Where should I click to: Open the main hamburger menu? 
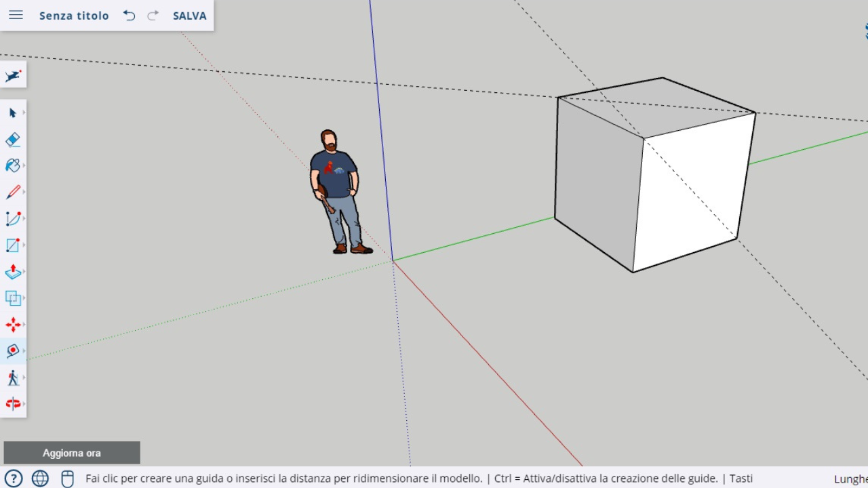pyautogui.click(x=16, y=15)
